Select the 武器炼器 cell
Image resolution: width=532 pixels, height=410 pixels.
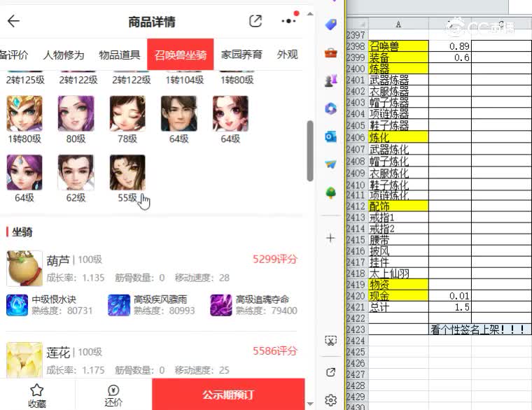pos(398,80)
